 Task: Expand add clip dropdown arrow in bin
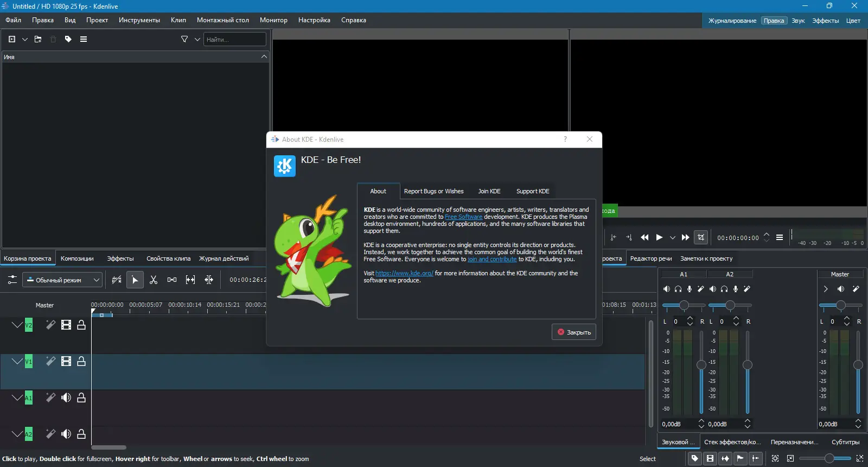click(x=25, y=39)
